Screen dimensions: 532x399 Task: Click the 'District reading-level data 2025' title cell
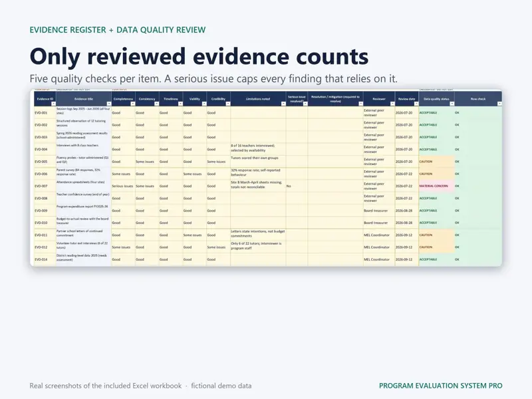click(84, 259)
